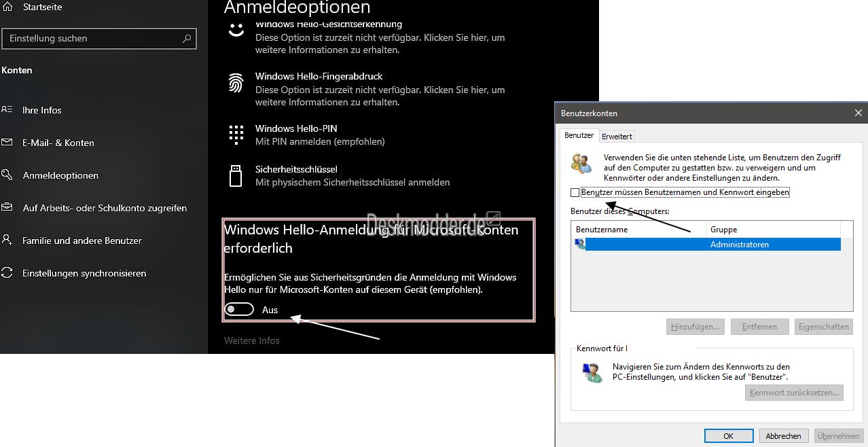Open Startseite in settings sidebar
This screenshot has width=868, height=447.
42,7
